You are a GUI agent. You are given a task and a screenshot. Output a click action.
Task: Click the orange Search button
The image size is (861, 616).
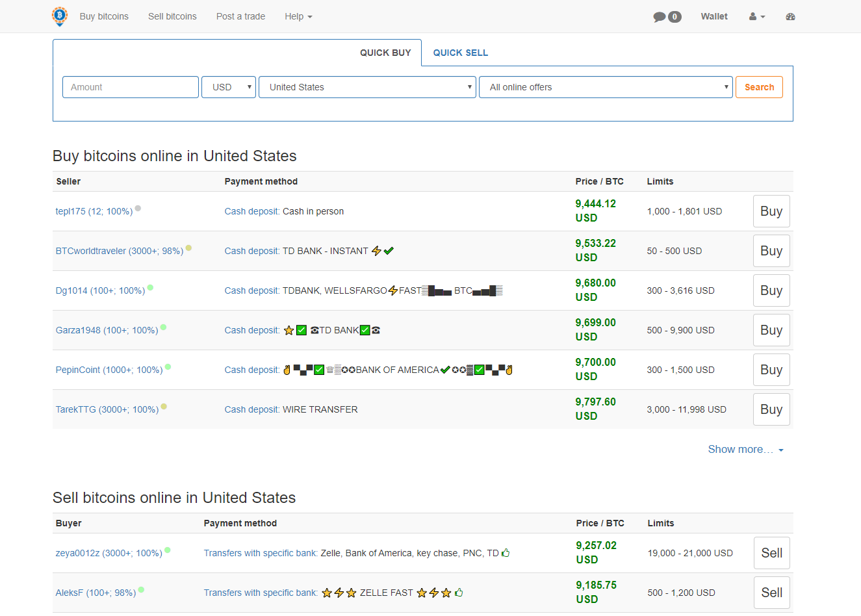pos(759,87)
